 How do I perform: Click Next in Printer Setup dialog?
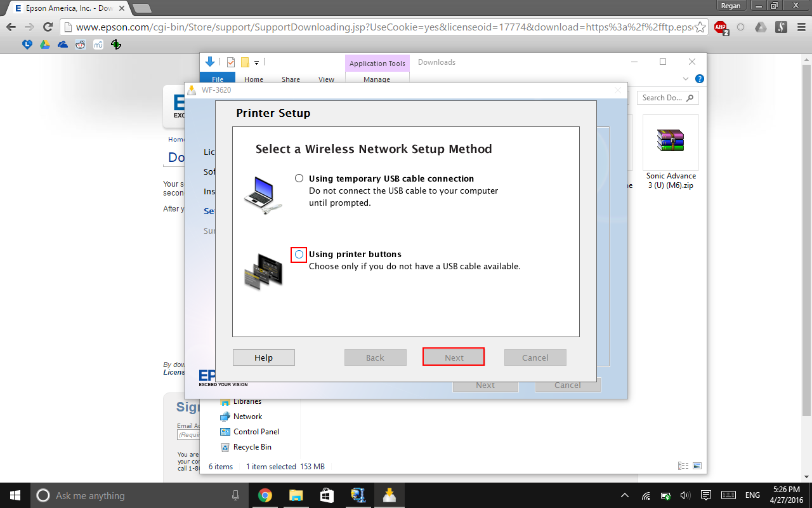[454, 358]
